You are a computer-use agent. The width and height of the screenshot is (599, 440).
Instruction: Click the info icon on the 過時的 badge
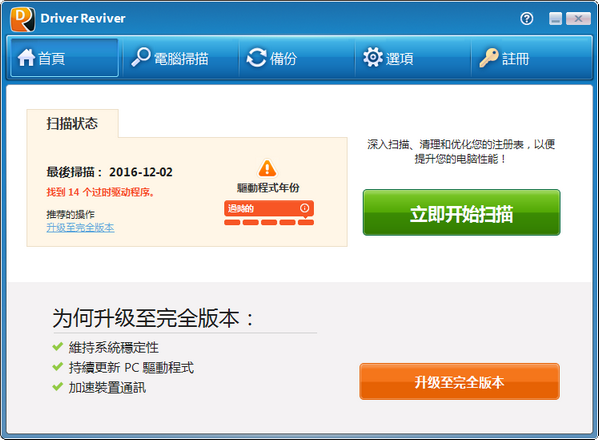click(x=304, y=208)
